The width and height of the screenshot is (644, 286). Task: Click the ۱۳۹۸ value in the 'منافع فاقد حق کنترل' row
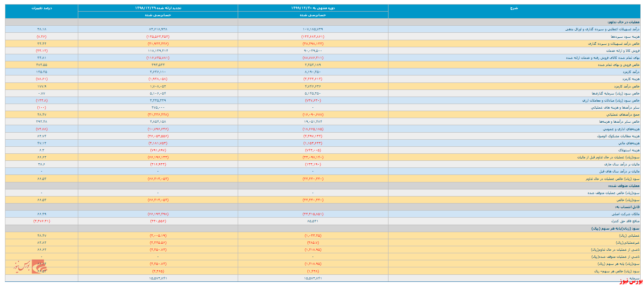(x=158, y=221)
